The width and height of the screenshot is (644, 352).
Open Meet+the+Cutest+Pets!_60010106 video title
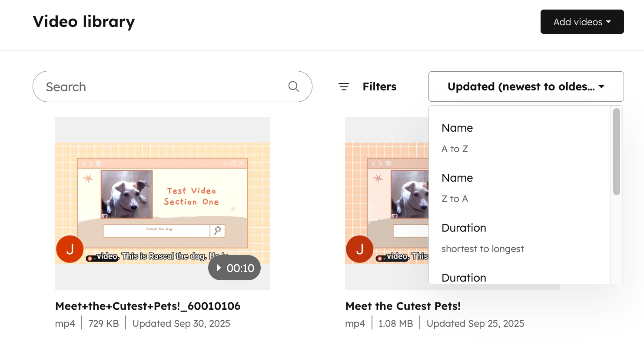pyautogui.click(x=148, y=306)
